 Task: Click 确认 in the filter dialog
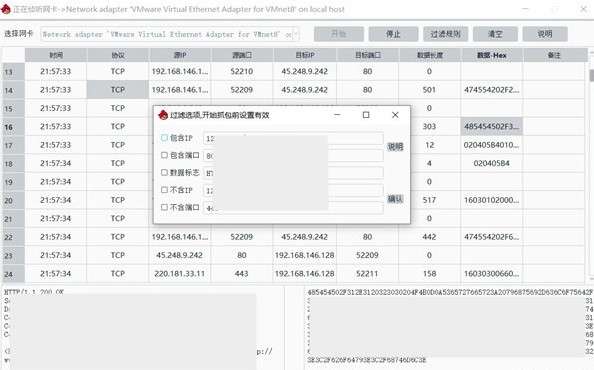click(395, 199)
